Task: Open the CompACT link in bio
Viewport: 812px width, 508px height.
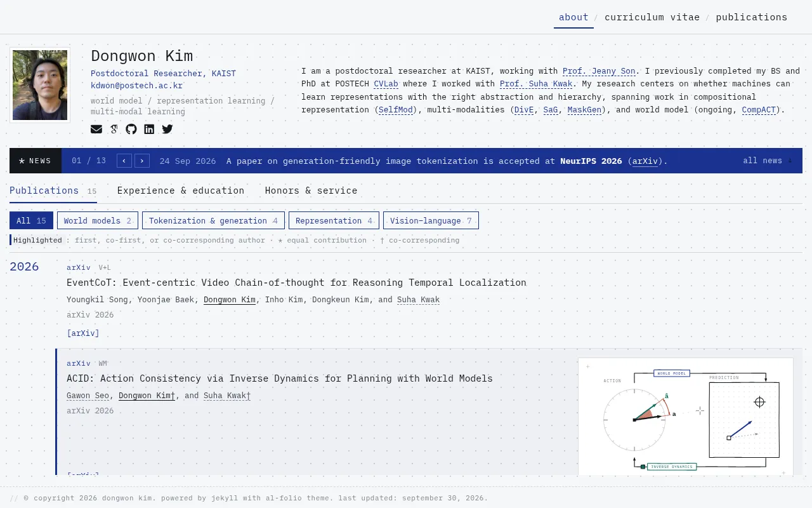Action: pos(759,110)
